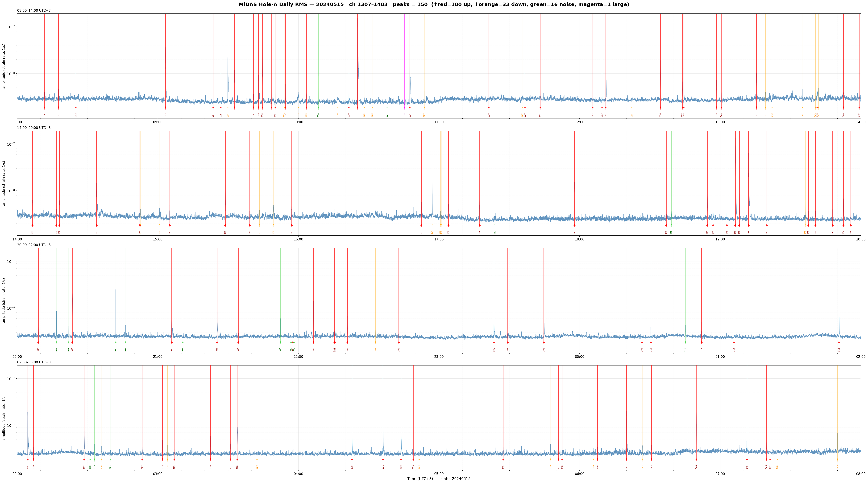Select the "14:00–20:00 UTC+8" panel title

tap(34, 128)
